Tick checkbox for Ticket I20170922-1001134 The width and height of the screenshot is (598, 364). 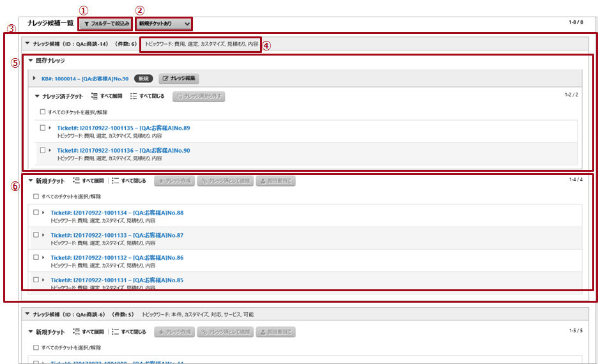click(36, 212)
